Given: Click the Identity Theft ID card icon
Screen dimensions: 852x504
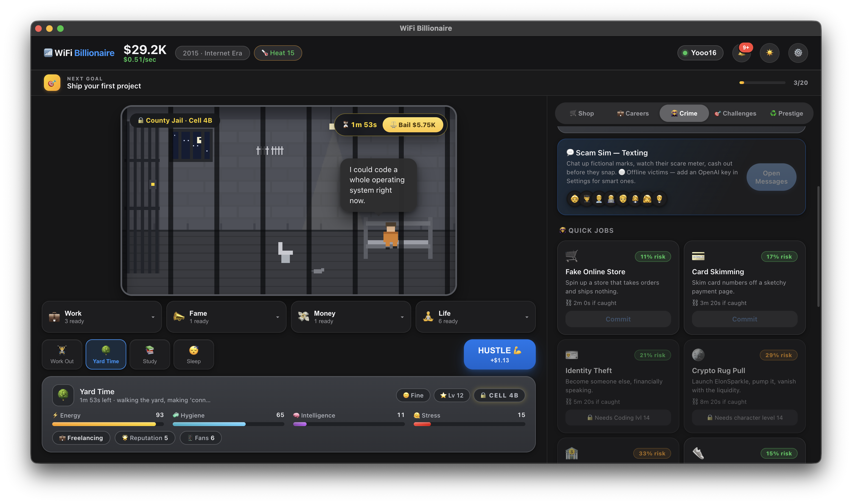Looking at the screenshot, I should pos(571,355).
